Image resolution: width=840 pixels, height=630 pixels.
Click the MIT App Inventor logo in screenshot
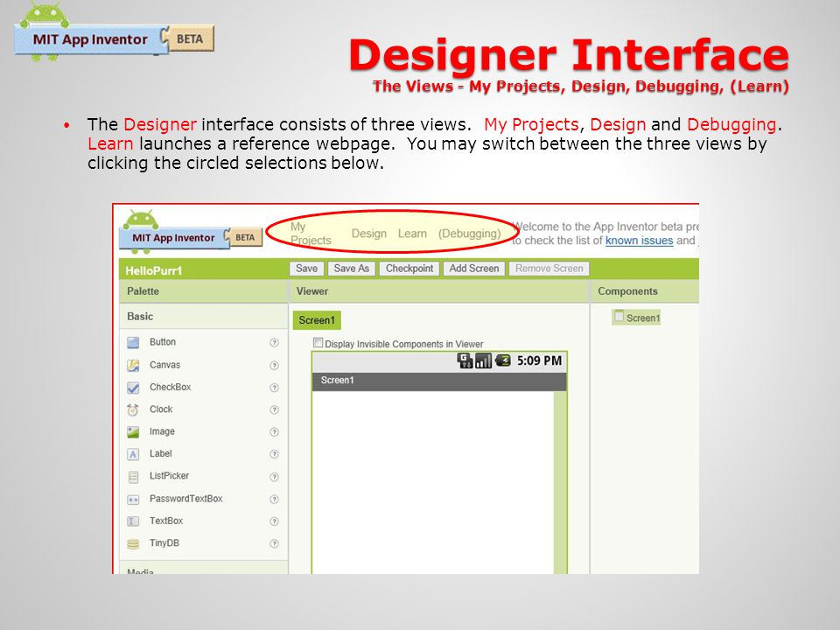coord(192,231)
